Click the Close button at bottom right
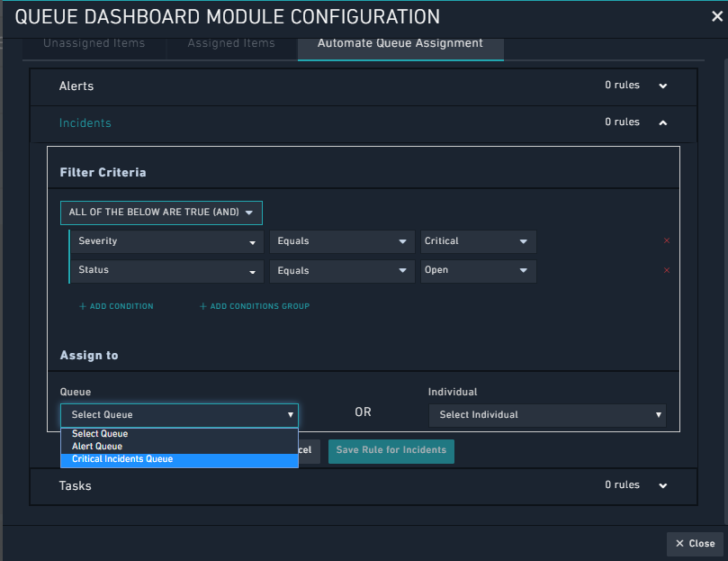This screenshot has width=728, height=561. pyautogui.click(x=695, y=544)
